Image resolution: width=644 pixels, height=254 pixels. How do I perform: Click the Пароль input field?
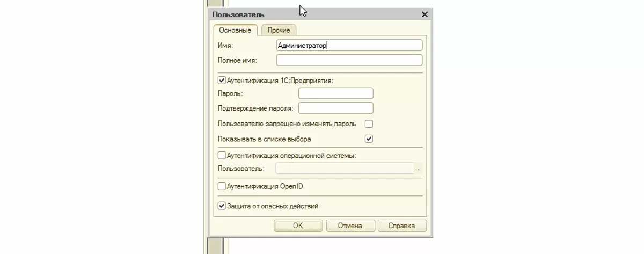335,93
